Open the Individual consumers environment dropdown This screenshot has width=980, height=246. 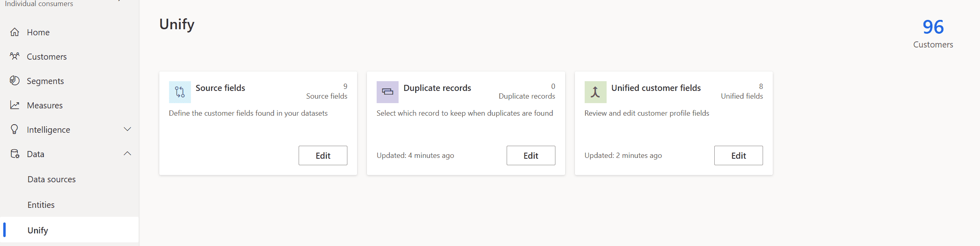(119, 2)
